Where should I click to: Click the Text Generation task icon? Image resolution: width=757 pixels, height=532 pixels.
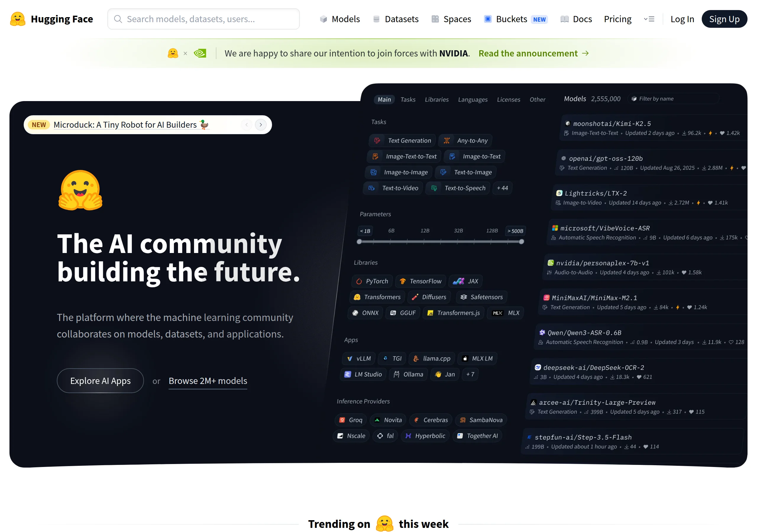(x=377, y=140)
